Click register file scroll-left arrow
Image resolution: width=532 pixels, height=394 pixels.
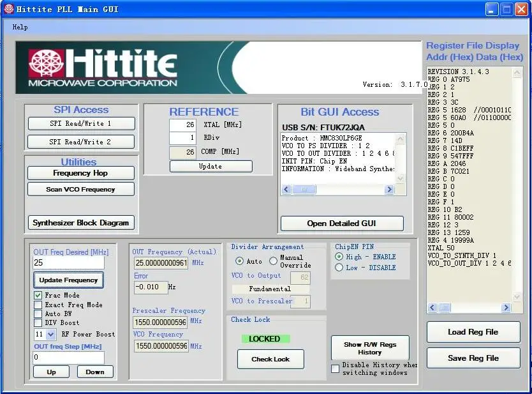point(432,308)
